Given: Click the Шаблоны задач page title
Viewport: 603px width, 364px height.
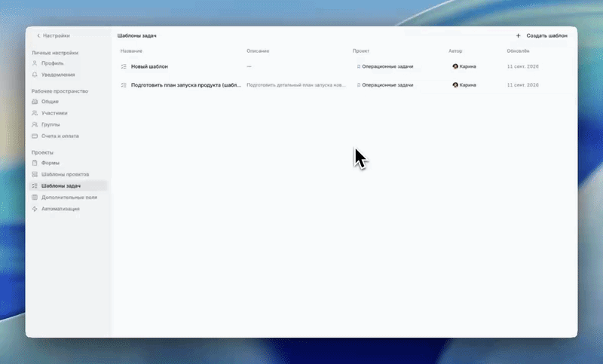Looking at the screenshot, I should tap(137, 35).
